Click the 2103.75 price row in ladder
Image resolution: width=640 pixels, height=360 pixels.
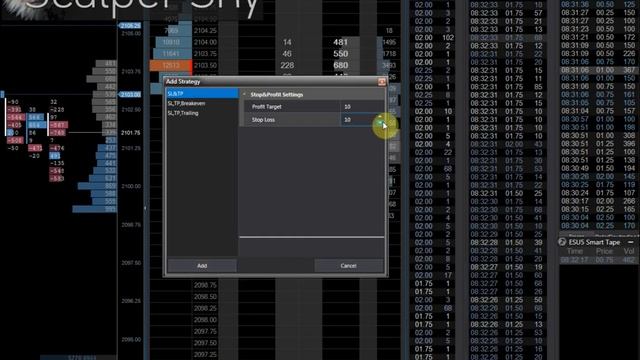205,53
